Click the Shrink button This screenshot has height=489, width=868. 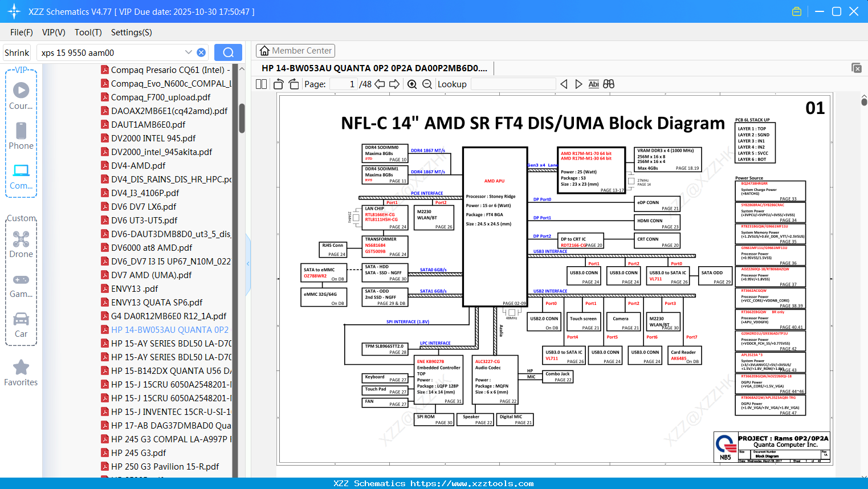pyautogui.click(x=17, y=52)
